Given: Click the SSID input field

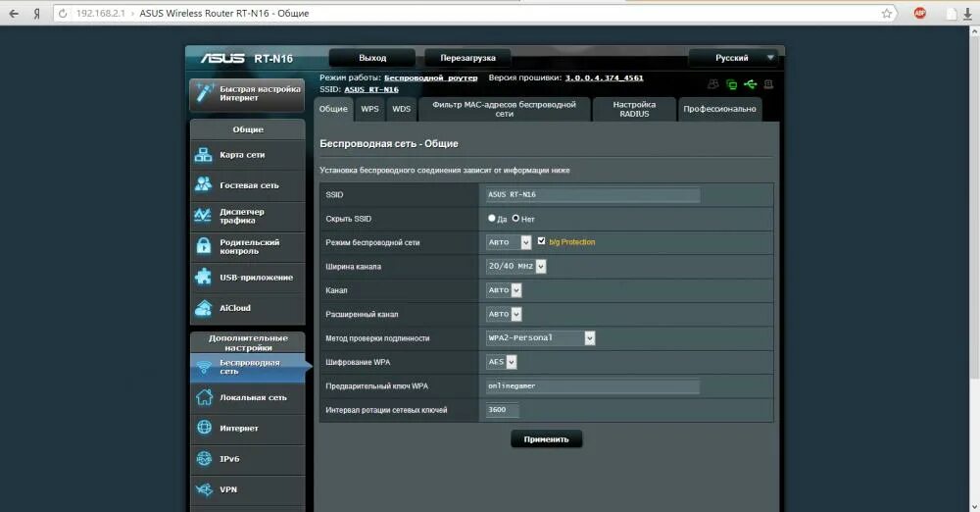Looking at the screenshot, I should [x=593, y=194].
